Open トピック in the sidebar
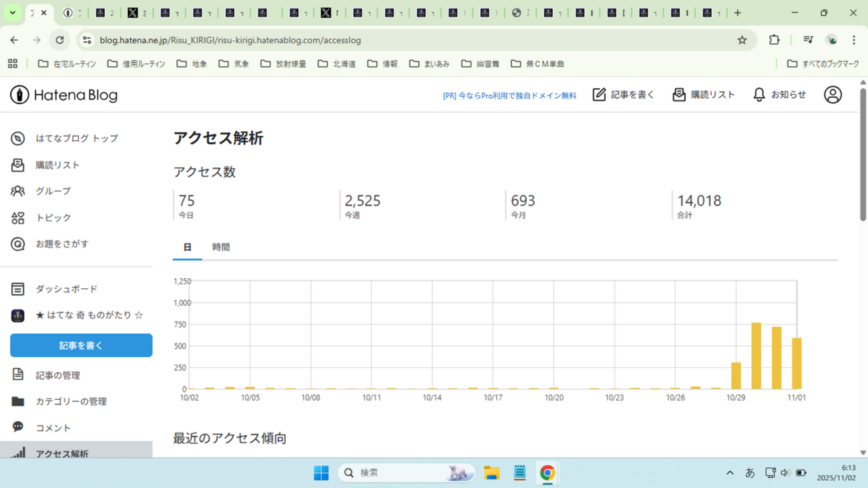This screenshot has width=868, height=488. pyautogui.click(x=53, y=218)
